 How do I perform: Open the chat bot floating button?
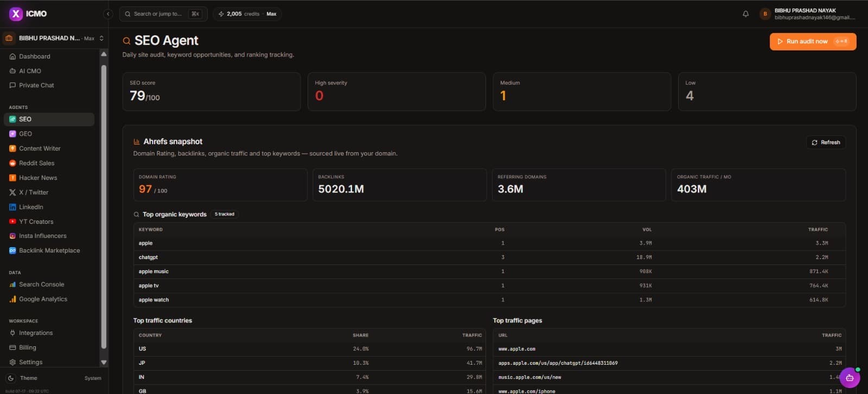point(850,378)
